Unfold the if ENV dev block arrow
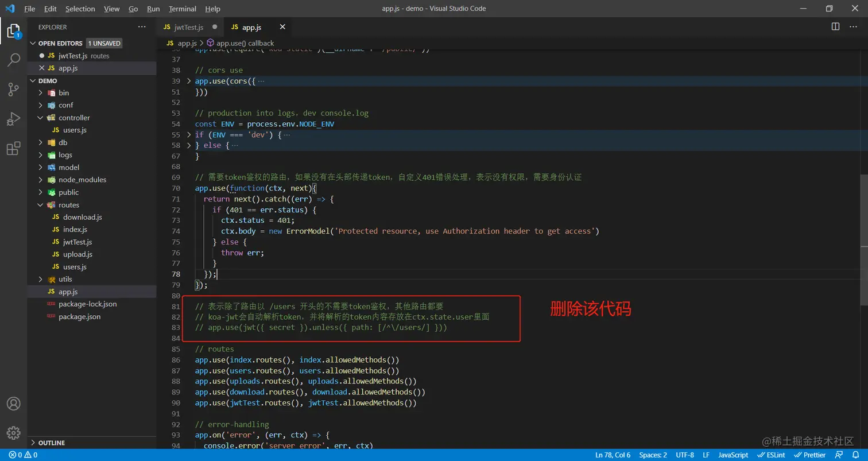Viewport: 868px width, 461px height. [189, 135]
